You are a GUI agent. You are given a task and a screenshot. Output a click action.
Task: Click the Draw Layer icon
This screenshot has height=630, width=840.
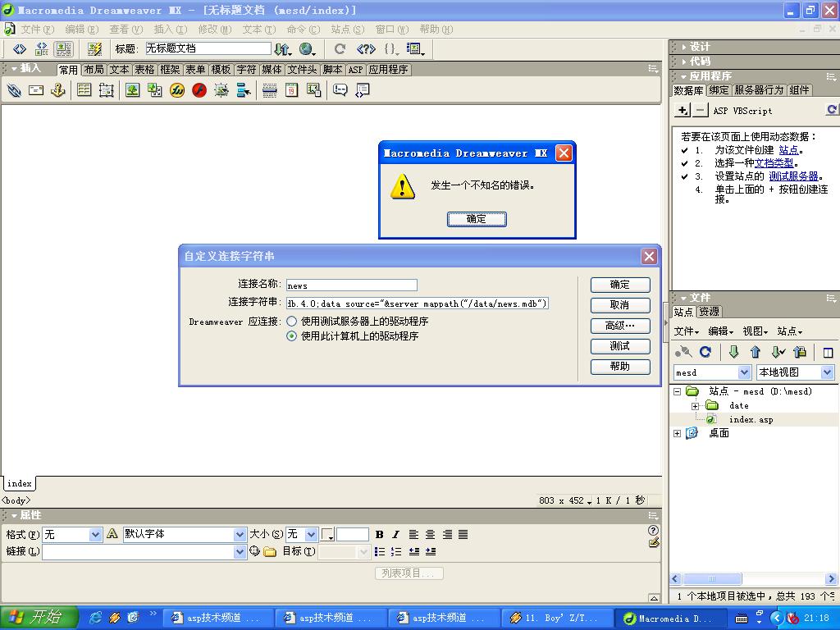coord(106,90)
